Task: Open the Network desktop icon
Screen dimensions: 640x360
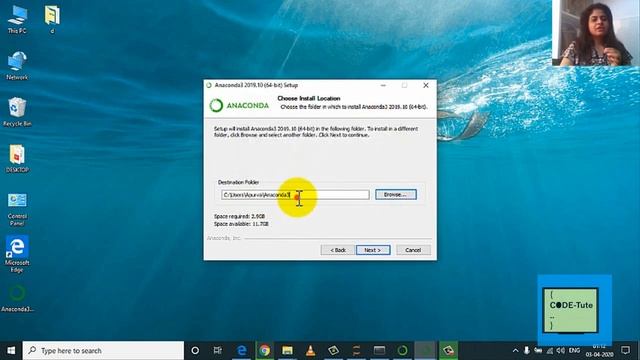Action: click(x=17, y=65)
